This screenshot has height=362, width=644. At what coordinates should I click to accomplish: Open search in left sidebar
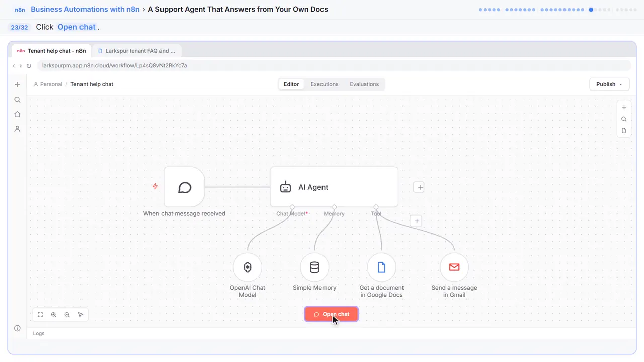tap(17, 100)
